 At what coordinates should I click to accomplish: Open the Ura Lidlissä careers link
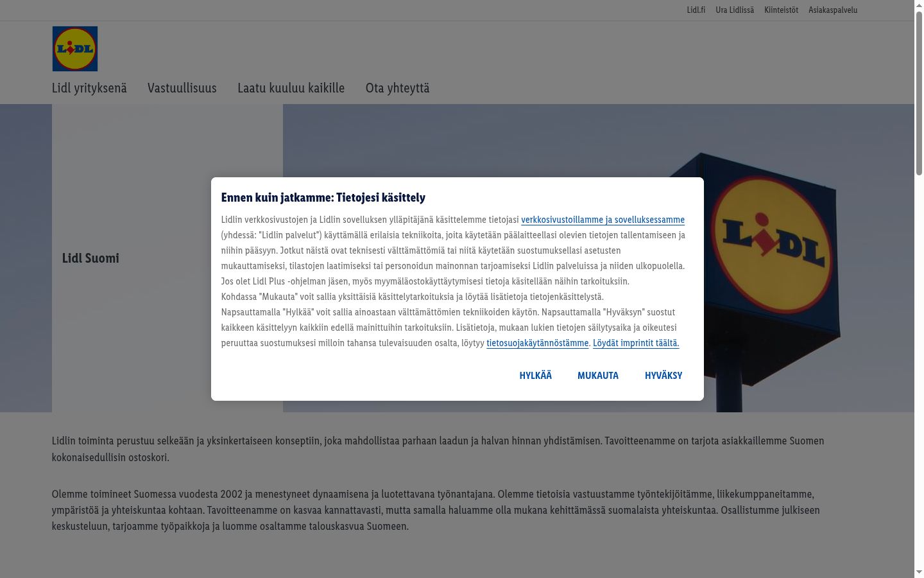click(x=735, y=10)
